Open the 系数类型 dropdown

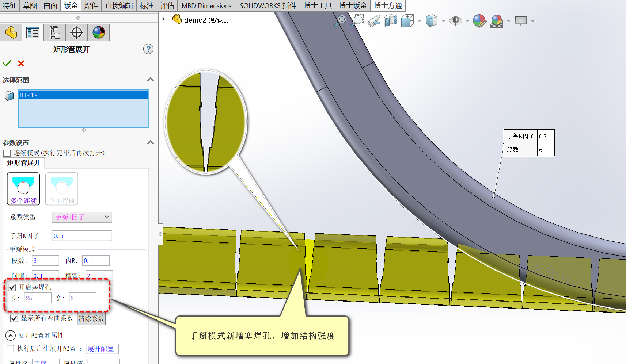82,217
